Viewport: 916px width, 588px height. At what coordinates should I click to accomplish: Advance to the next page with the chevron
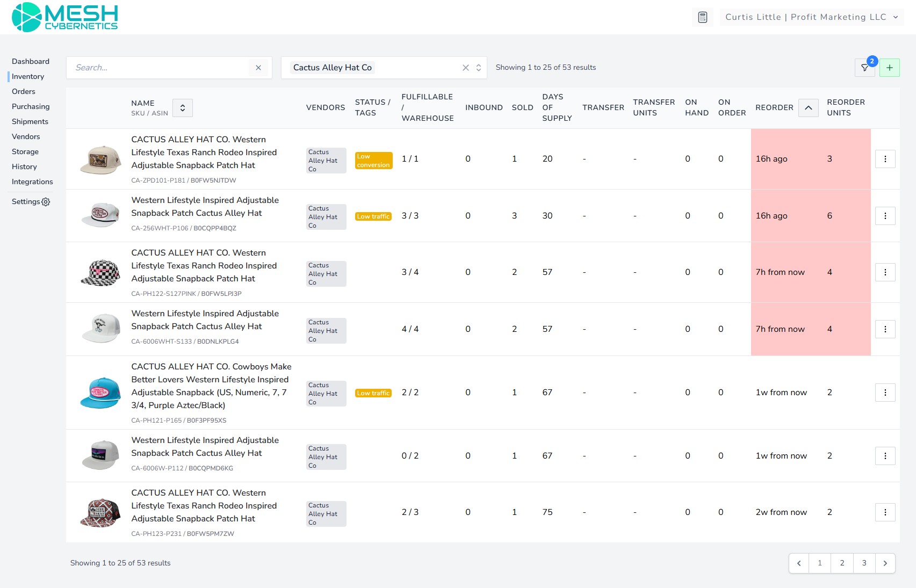coord(885,563)
